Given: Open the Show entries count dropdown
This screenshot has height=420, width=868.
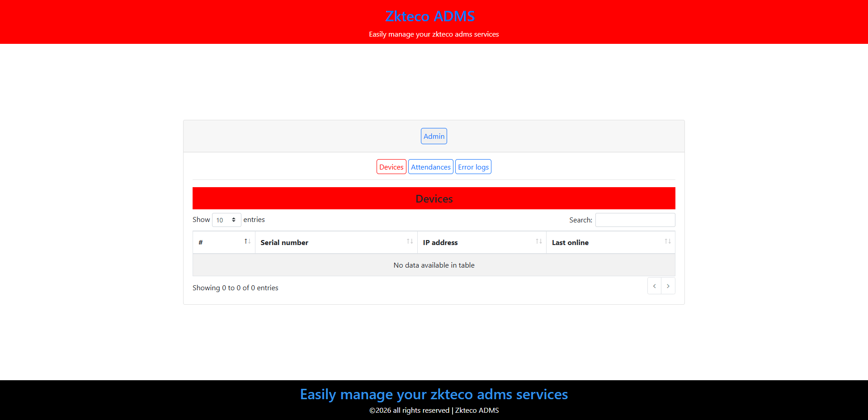Looking at the screenshot, I should click(x=226, y=220).
